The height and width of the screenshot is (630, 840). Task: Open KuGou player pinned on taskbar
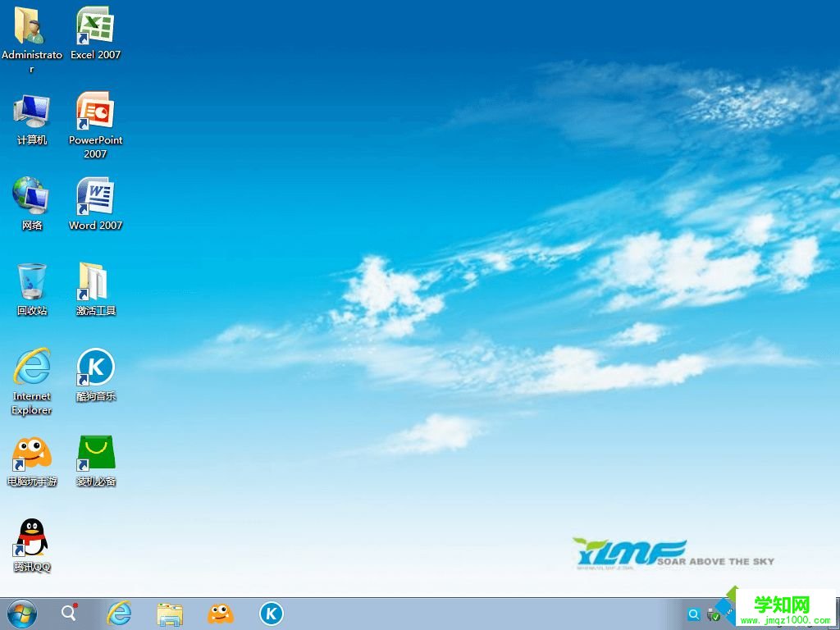pos(271,614)
